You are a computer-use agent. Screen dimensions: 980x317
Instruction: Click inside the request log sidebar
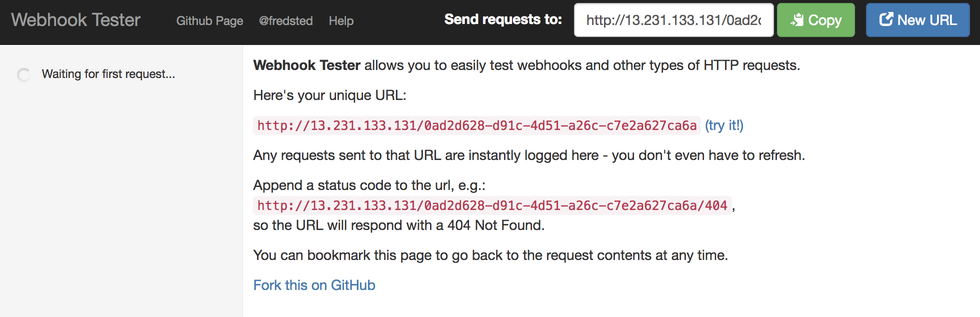120,200
